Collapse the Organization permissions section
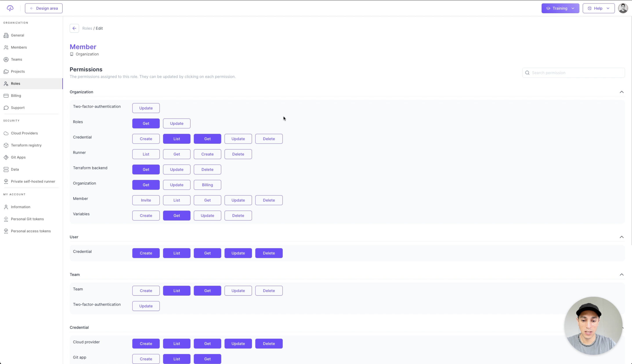Viewport: 632px width, 364px height. (x=622, y=92)
